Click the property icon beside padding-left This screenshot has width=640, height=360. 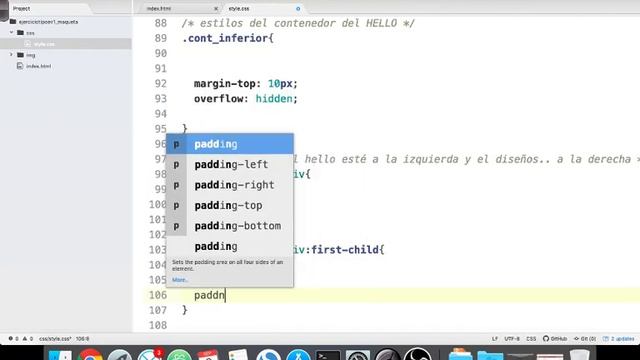[176, 164]
